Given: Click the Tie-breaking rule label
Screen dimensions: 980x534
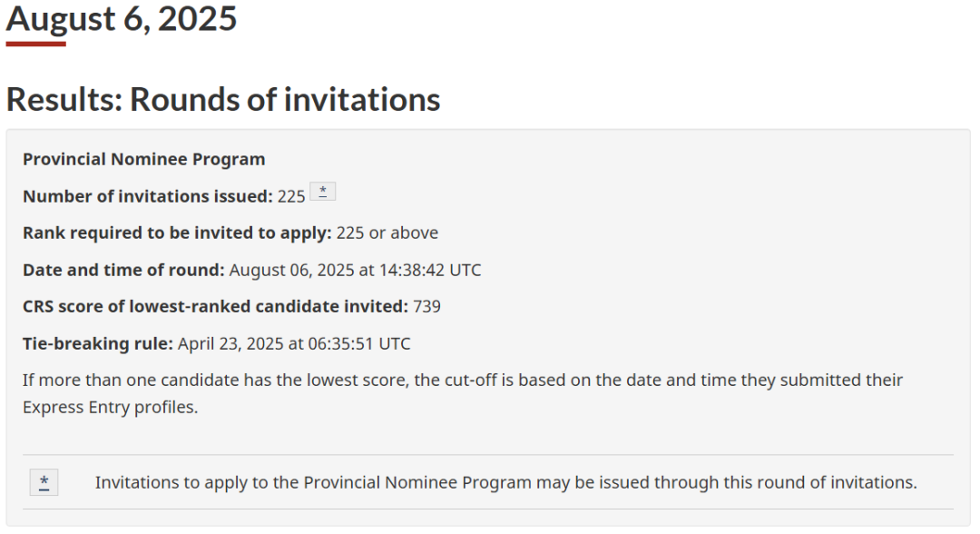Looking at the screenshot, I should click(98, 343).
